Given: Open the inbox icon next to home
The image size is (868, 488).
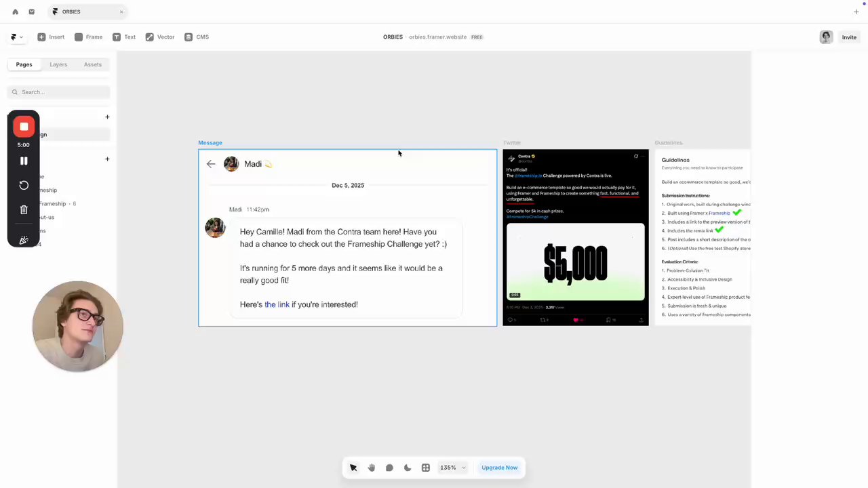Looking at the screenshot, I should click(31, 12).
